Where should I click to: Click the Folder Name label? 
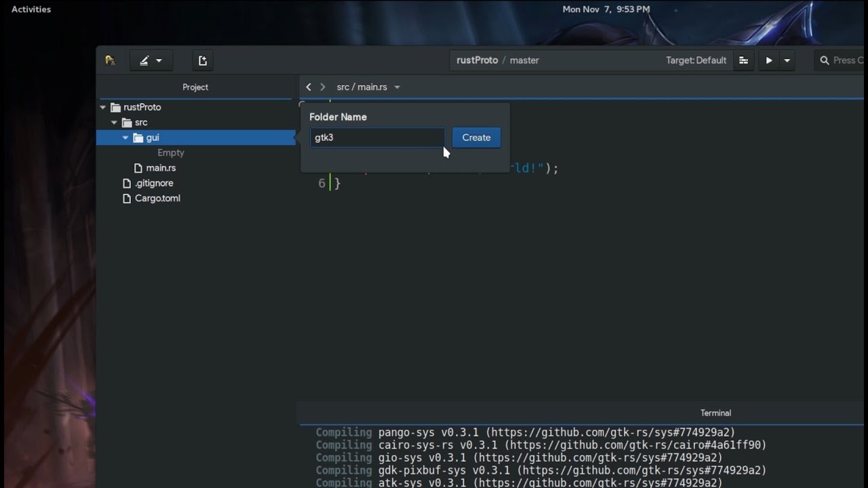coord(338,117)
